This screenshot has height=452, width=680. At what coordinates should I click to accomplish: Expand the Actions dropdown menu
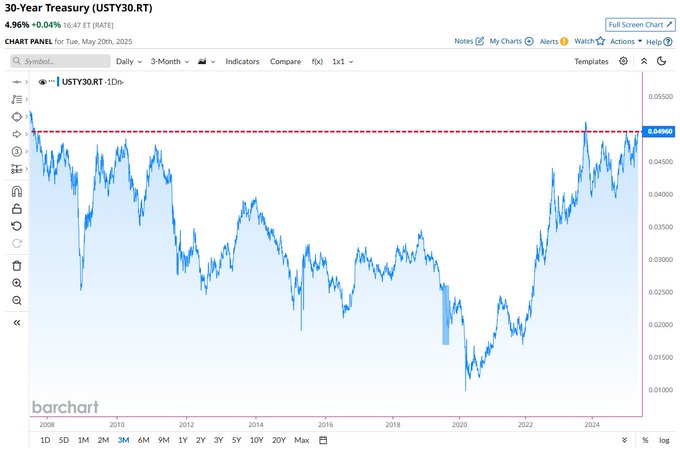[x=626, y=41]
